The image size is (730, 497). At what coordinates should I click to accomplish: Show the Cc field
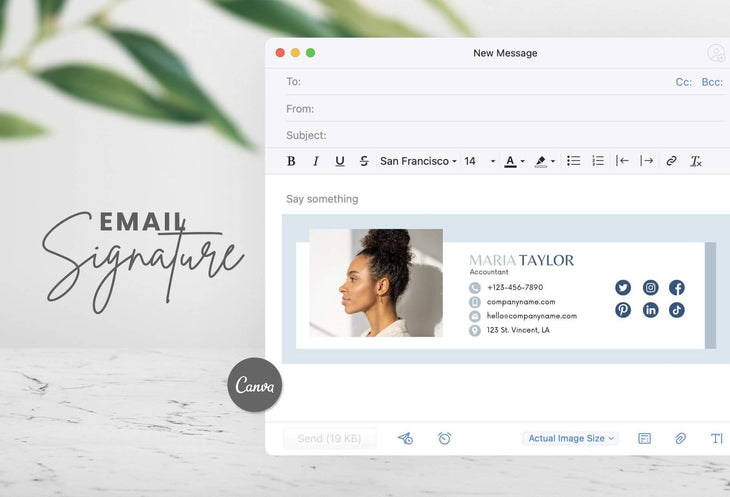pos(683,82)
